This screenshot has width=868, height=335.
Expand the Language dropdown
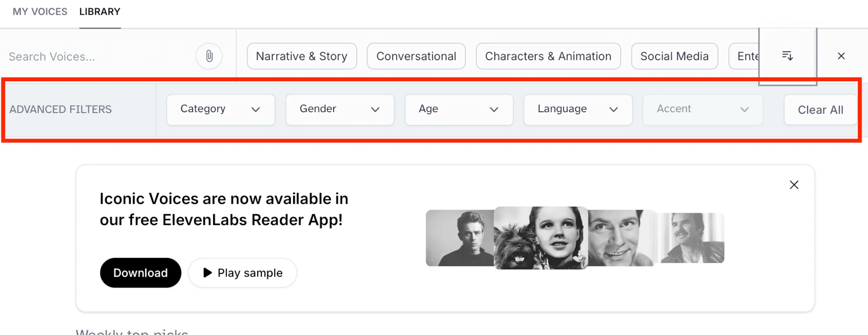click(x=578, y=109)
